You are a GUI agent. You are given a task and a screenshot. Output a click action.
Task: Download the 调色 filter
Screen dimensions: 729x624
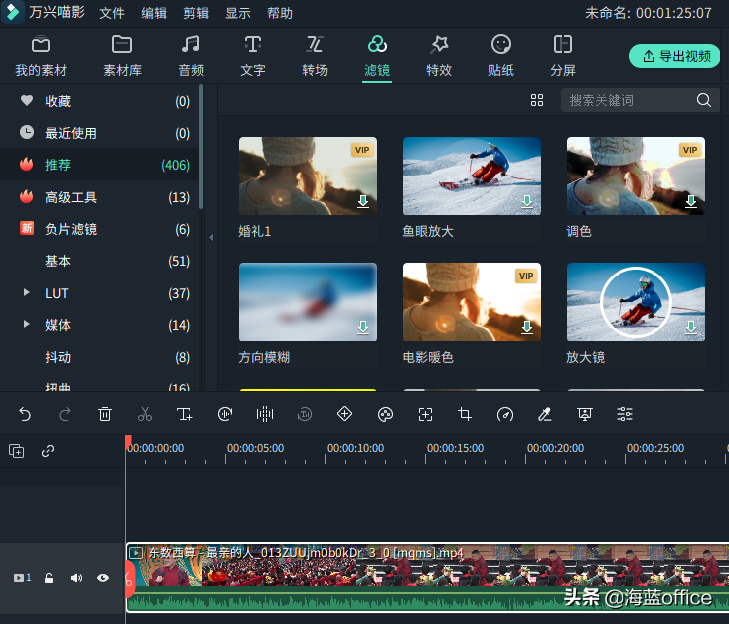691,201
